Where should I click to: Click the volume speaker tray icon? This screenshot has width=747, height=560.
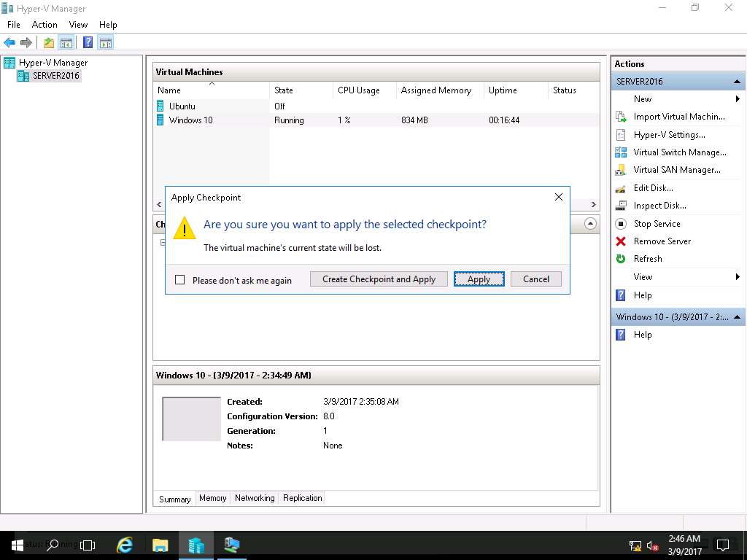(x=652, y=545)
